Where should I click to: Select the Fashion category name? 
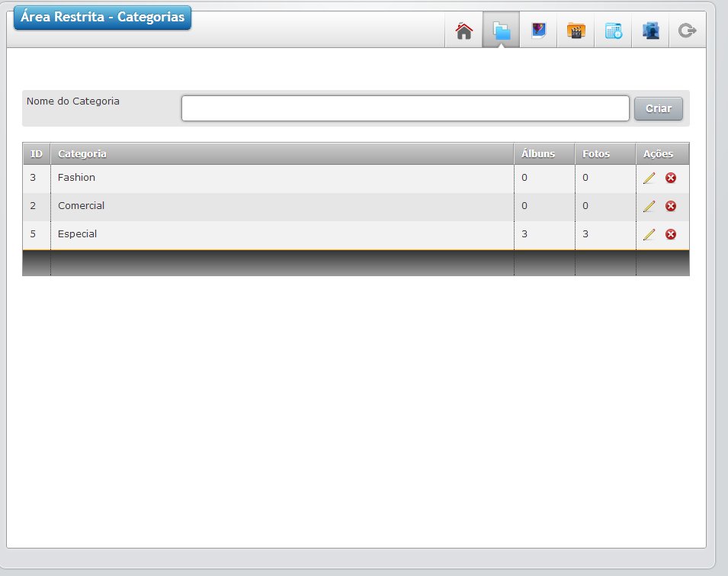[x=76, y=178]
